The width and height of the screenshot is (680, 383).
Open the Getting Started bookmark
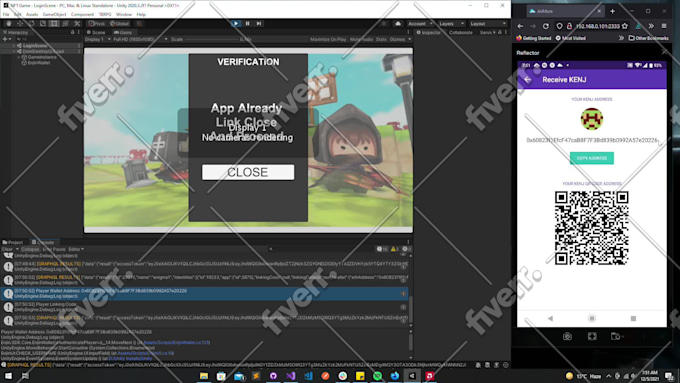[x=533, y=38]
